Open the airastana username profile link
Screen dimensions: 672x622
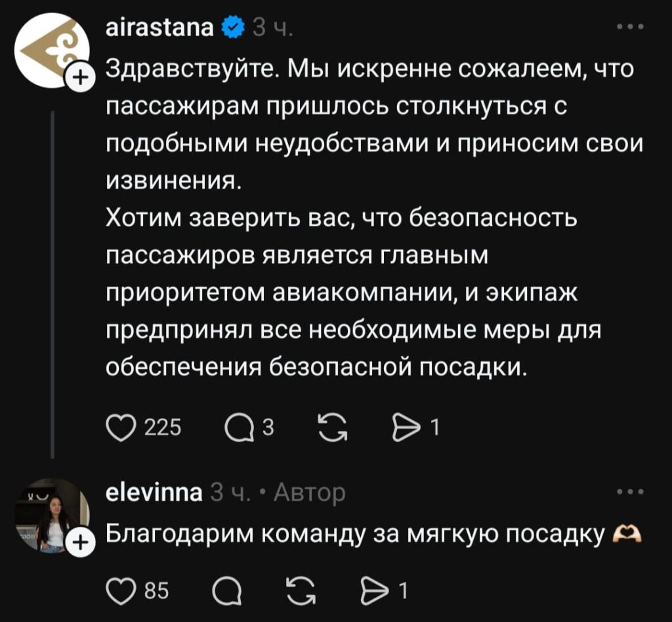[x=159, y=28]
